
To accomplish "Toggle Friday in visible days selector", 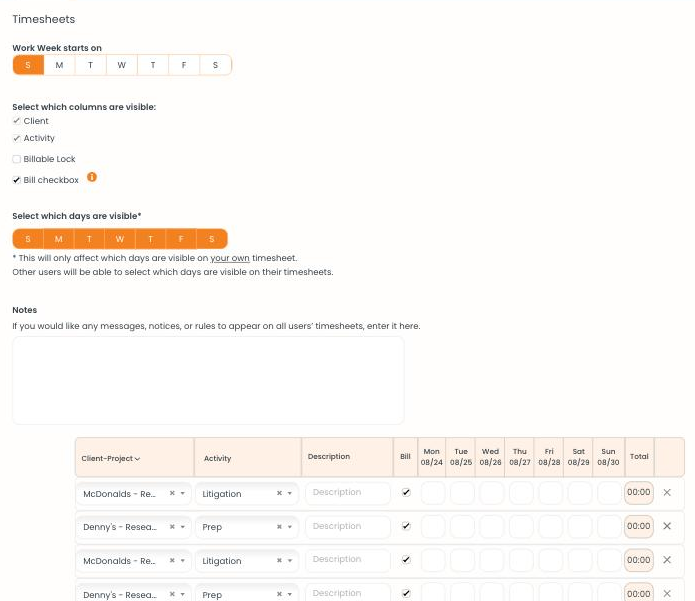I will pos(181,239).
